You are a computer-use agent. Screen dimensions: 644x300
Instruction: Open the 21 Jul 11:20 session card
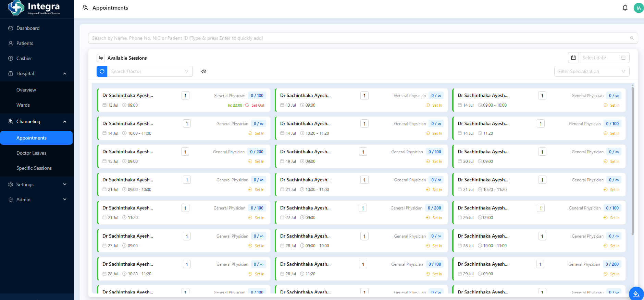pyautogui.click(x=184, y=213)
